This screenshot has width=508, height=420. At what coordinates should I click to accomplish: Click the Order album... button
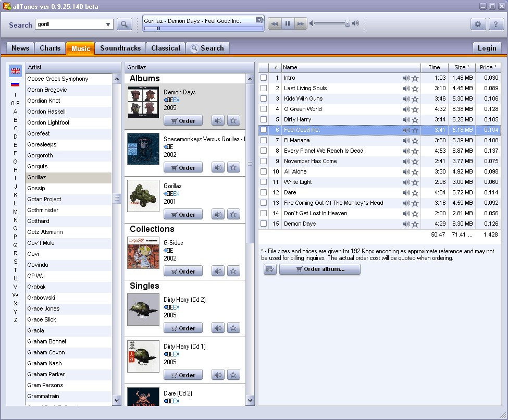[320, 269]
